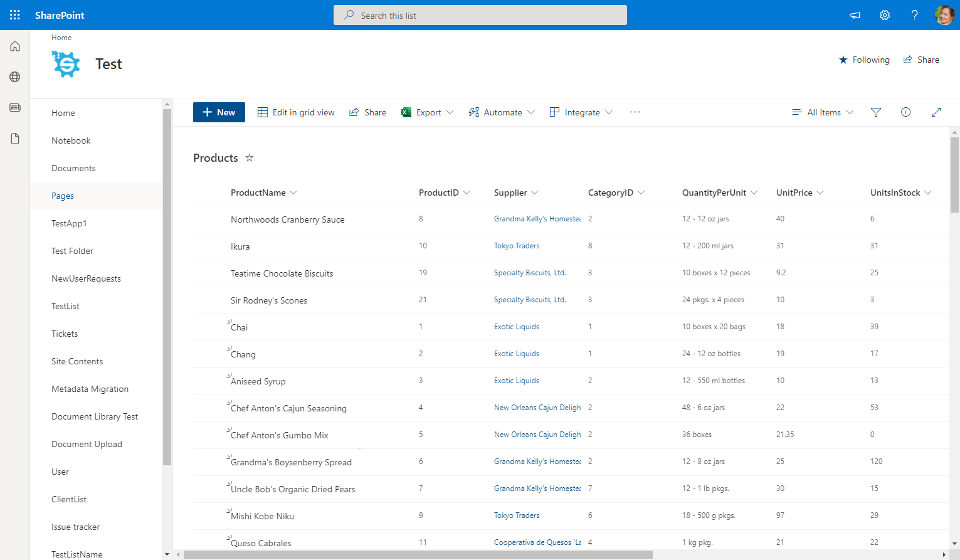Favorite the Products list star
The image size is (960, 560).
250,157
